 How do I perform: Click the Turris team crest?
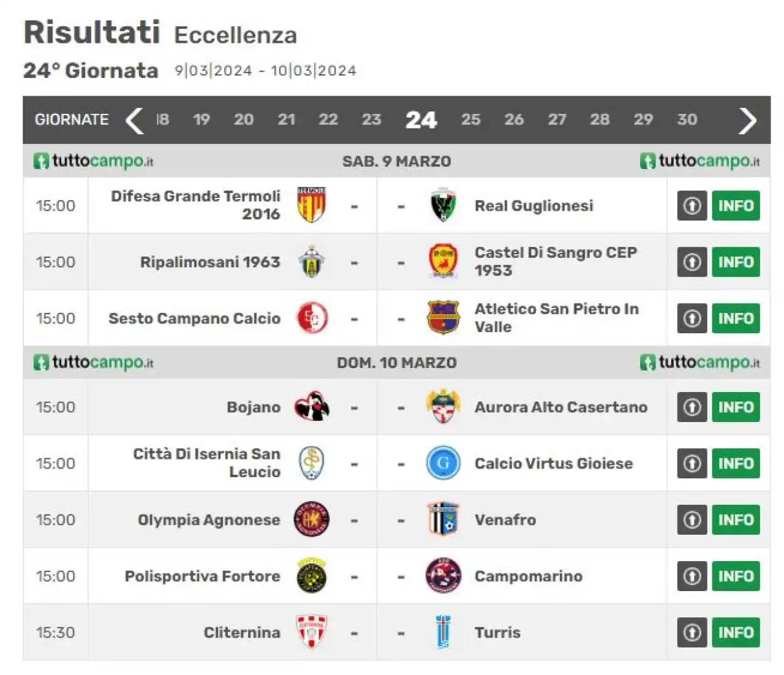coord(443,632)
